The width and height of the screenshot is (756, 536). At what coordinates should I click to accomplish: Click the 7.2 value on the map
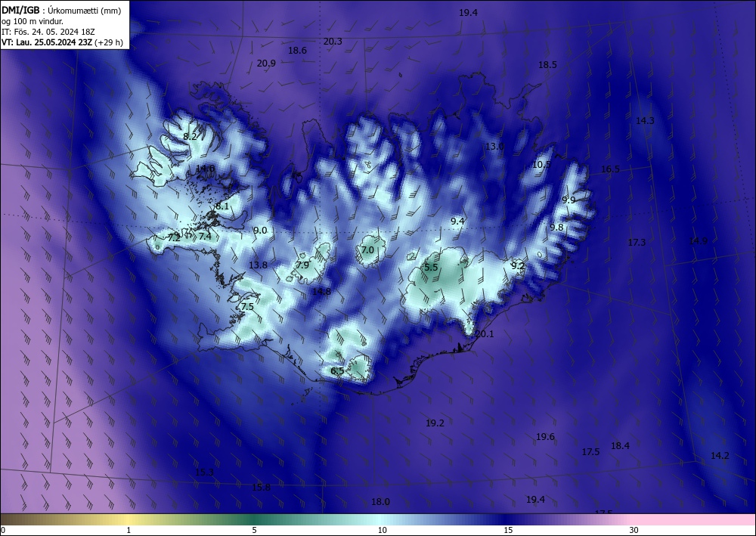point(174,237)
